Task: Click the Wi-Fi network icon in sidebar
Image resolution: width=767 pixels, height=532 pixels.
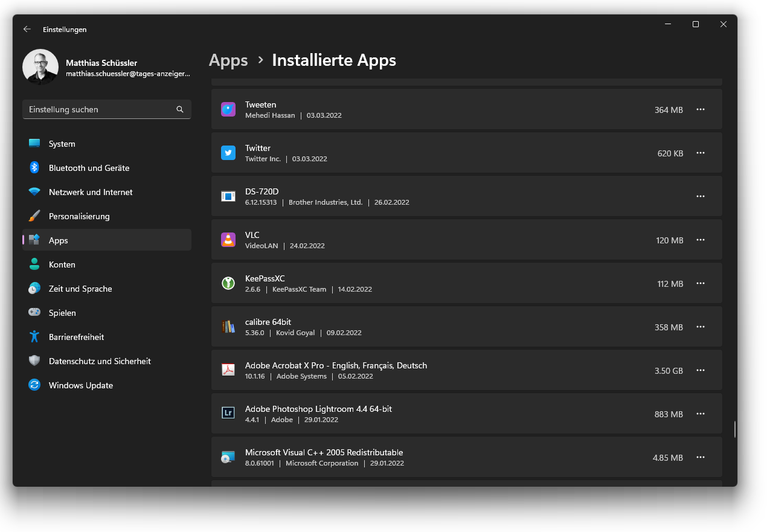Action: (x=34, y=192)
